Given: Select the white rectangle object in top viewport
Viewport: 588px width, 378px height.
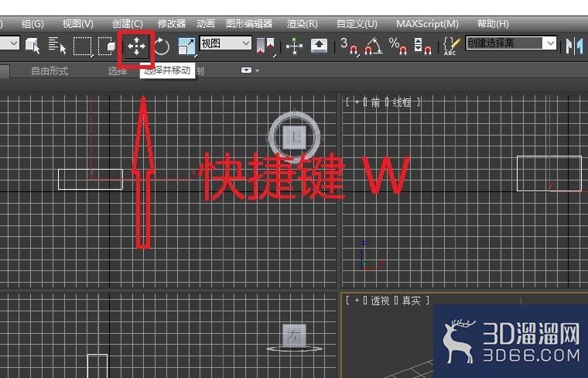Looking at the screenshot, I should (91, 180).
